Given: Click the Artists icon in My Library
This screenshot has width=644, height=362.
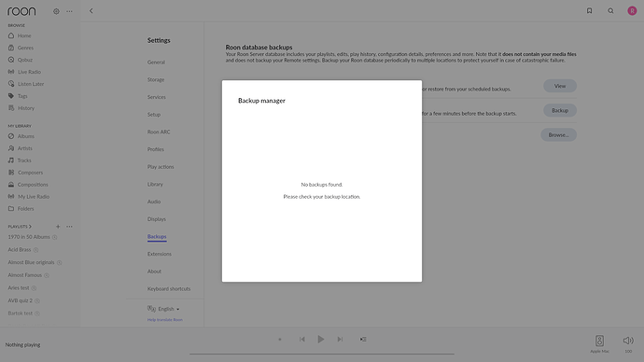Looking at the screenshot, I should pos(11,148).
